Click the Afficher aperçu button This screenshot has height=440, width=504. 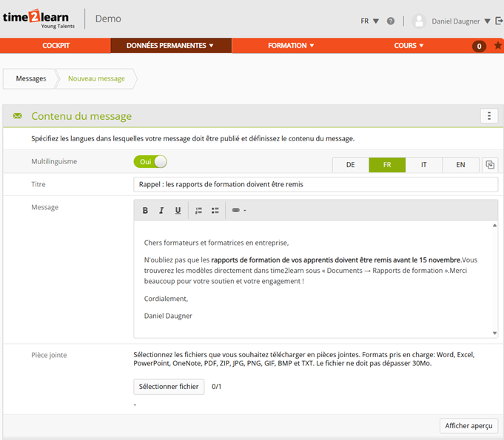[468, 426]
